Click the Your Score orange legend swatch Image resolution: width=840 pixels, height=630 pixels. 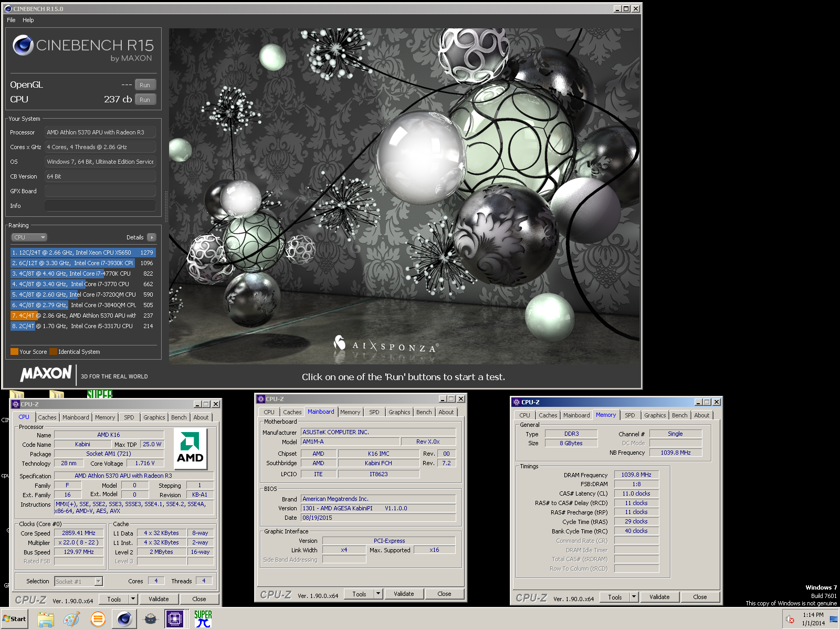14,352
